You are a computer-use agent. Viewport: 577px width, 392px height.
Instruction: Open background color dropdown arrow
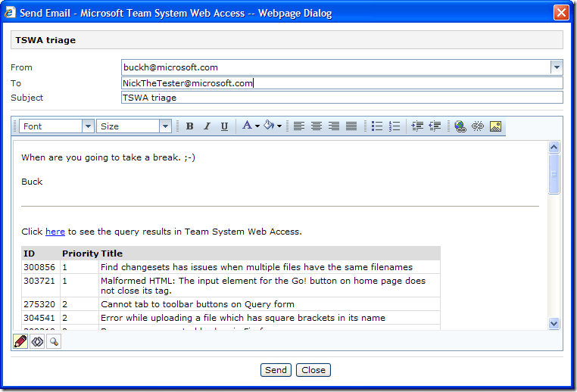(x=279, y=126)
